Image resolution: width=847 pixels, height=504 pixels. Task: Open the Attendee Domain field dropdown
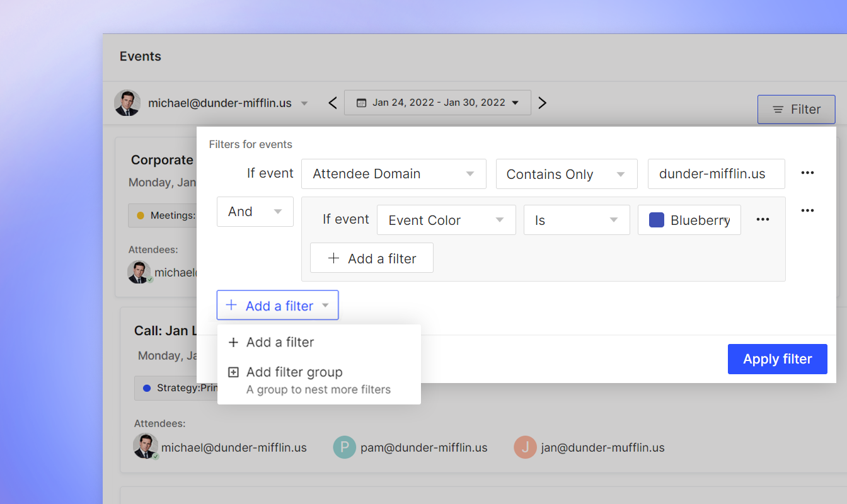coord(394,174)
